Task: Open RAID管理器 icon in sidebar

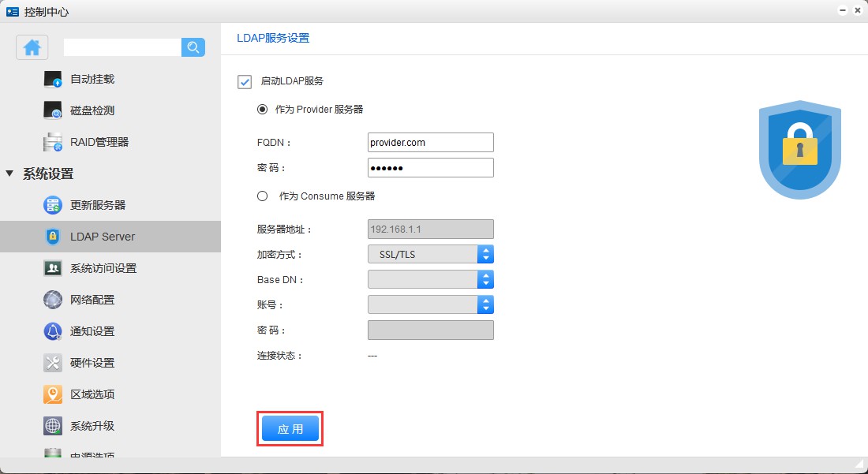Action: click(x=53, y=142)
